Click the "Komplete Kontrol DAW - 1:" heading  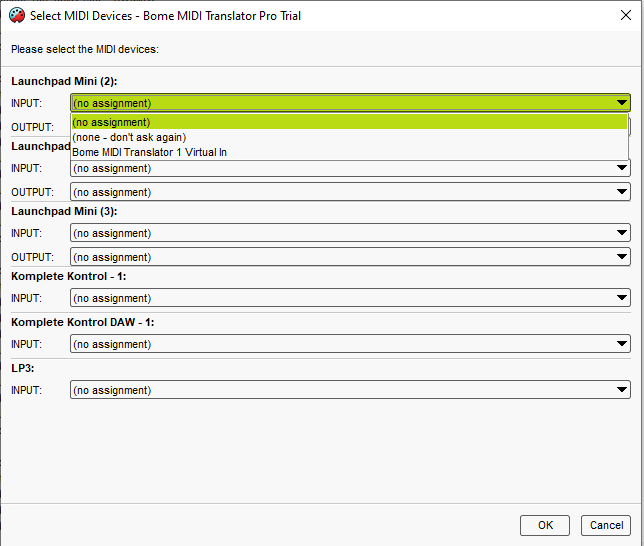(x=82, y=322)
